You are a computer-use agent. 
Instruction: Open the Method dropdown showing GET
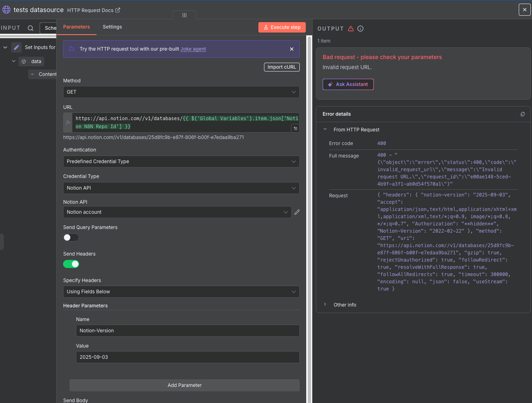181,92
